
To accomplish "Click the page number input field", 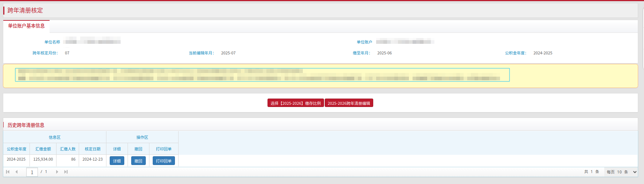I will [x=32, y=172].
